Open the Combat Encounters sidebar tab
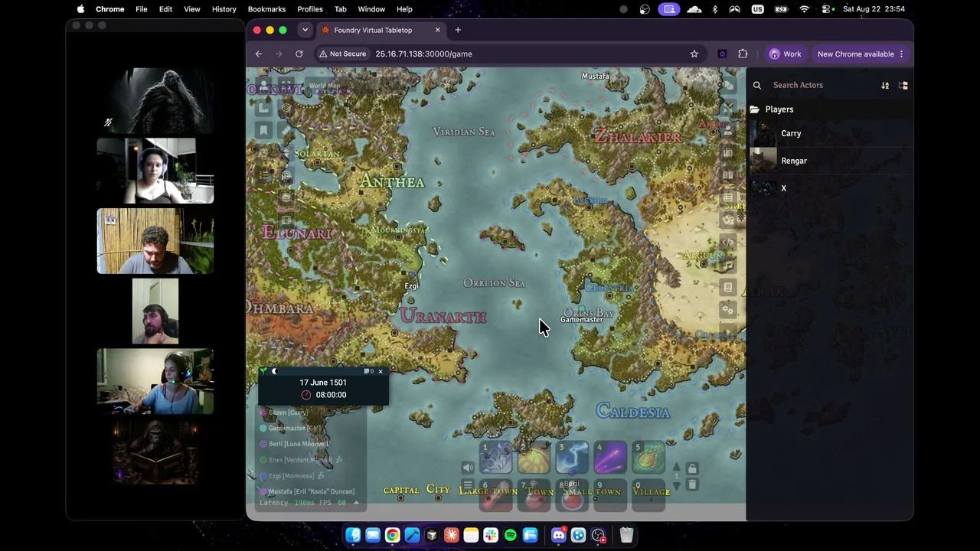This screenshot has height=551, width=980. click(728, 108)
